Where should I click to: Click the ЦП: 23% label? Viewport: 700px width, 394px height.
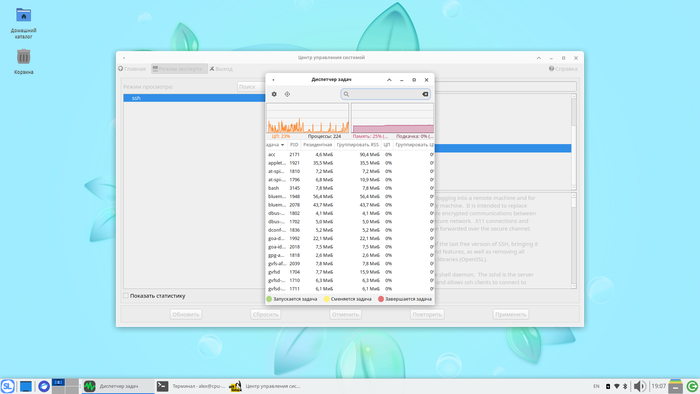281,136
